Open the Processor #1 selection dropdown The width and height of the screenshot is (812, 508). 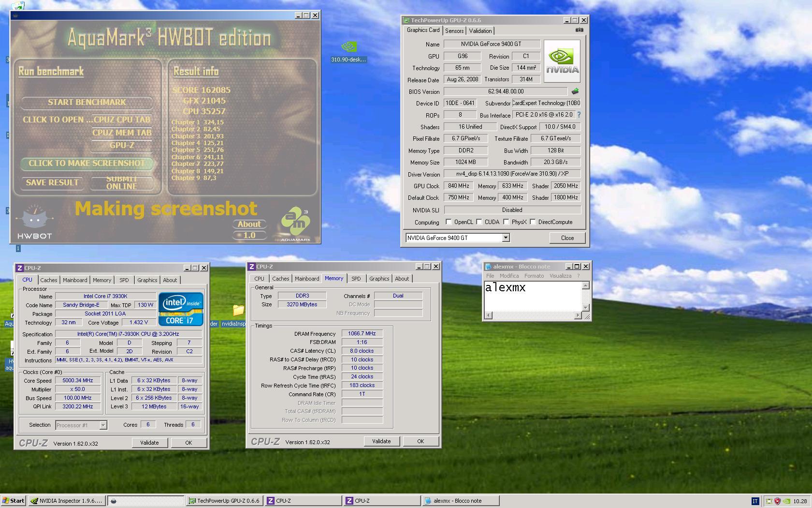103,425
